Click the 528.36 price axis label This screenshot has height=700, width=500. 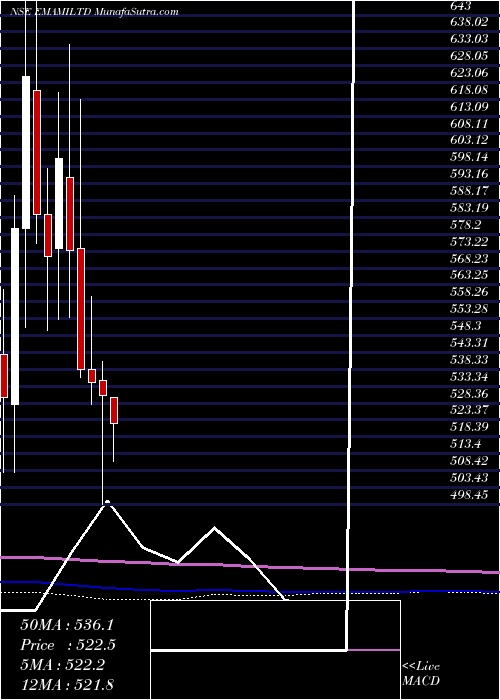(x=469, y=393)
